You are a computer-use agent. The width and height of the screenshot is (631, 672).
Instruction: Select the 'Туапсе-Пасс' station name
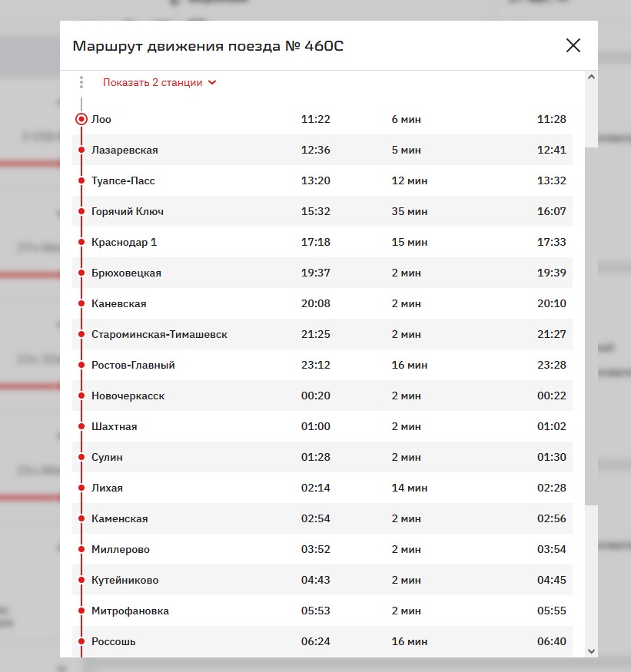pos(123,180)
